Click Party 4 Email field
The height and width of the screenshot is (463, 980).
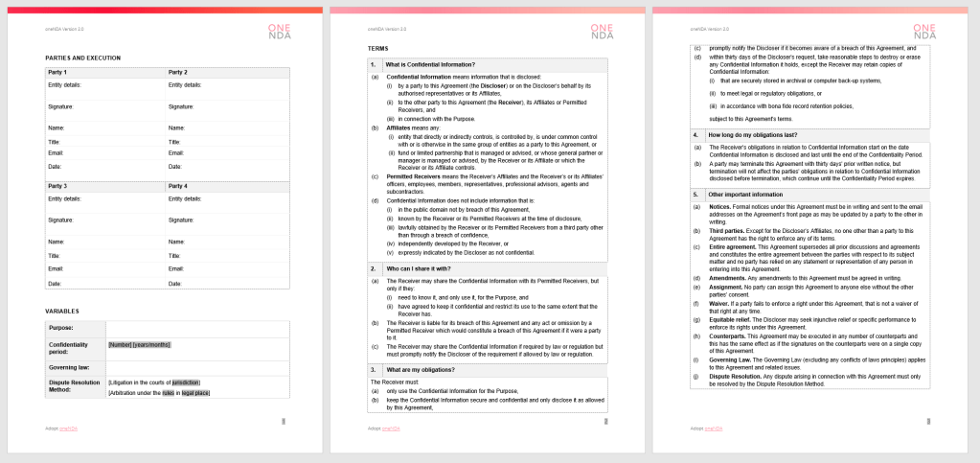click(226, 268)
